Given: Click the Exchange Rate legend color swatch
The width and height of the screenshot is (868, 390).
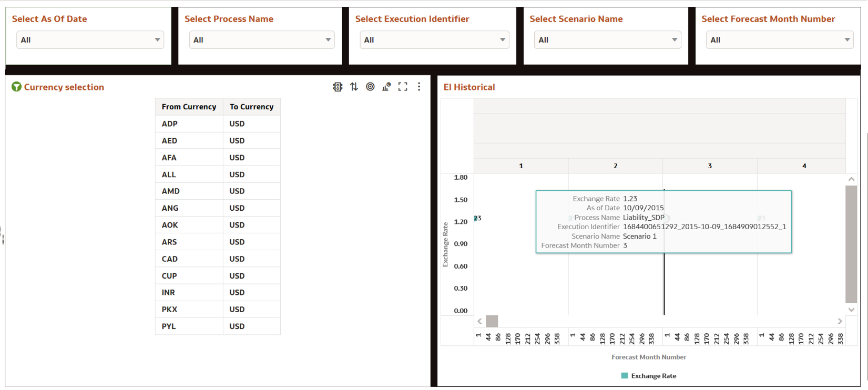Looking at the screenshot, I should pyautogui.click(x=625, y=376).
